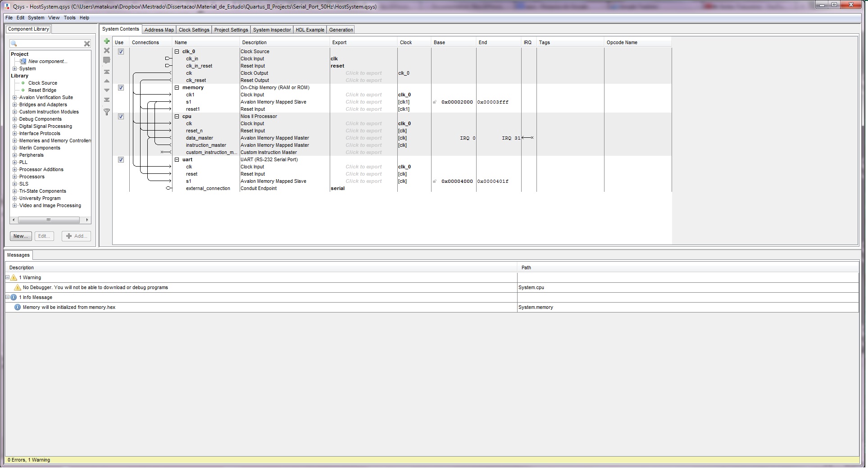Click the New component icon in Project
This screenshot has width=868, height=471.
click(23, 61)
